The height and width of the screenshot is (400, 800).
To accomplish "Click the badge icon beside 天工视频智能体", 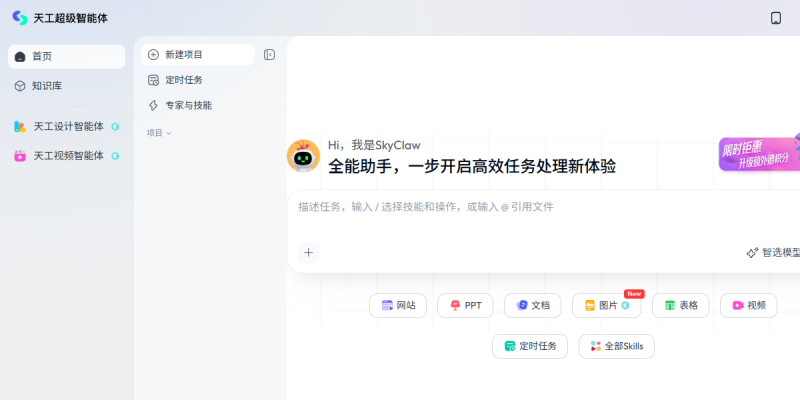I will pyautogui.click(x=115, y=156).
